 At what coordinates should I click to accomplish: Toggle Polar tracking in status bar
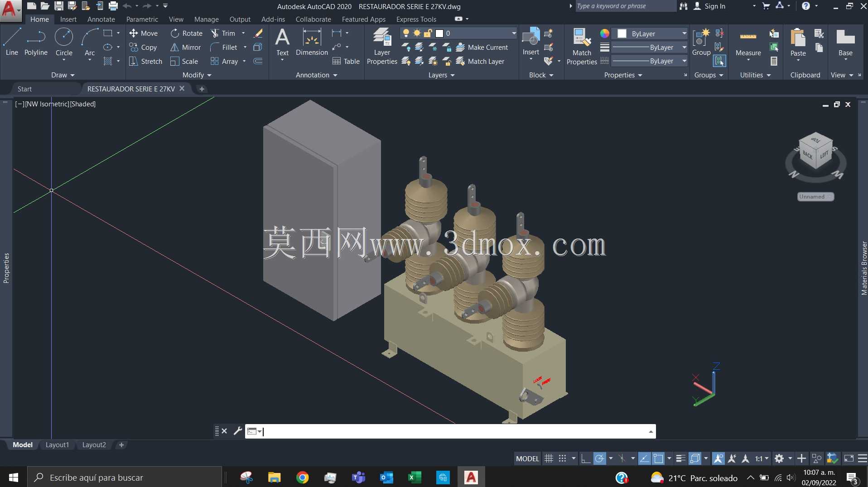[599, 458]
